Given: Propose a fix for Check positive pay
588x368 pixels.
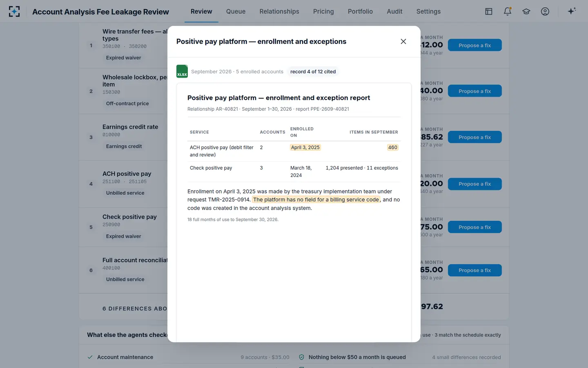Looking at the screenshot, I should click(x=474, y=227).
